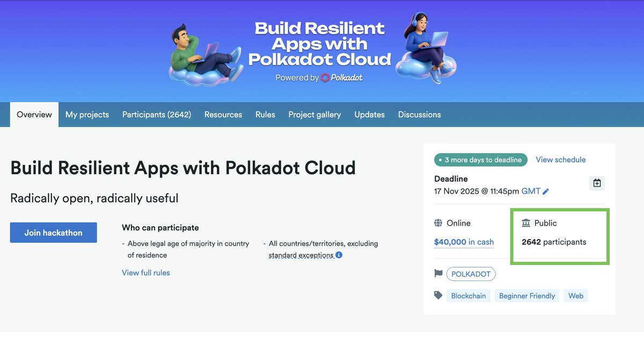Open the Participants (2642) tab
Image resolution: width=644 pixels, height=340 pixels.
pyautogui.click(x=157, y=114)
